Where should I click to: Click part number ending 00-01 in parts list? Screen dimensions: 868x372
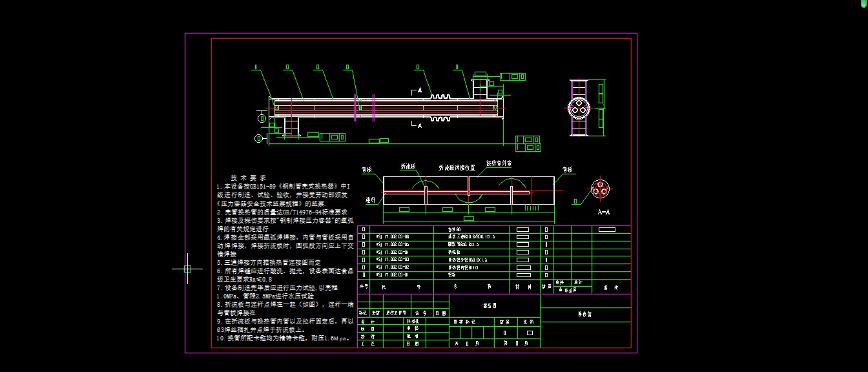[x=393, y=274]
